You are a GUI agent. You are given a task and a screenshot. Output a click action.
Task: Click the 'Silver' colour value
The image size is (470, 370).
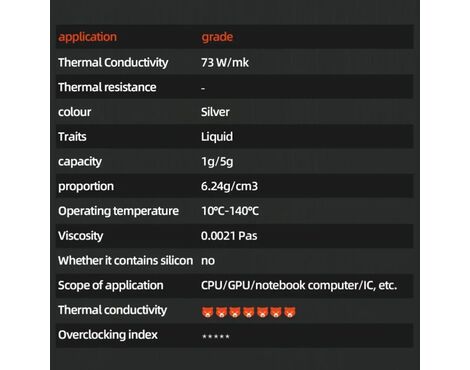[x=215, y=112]
